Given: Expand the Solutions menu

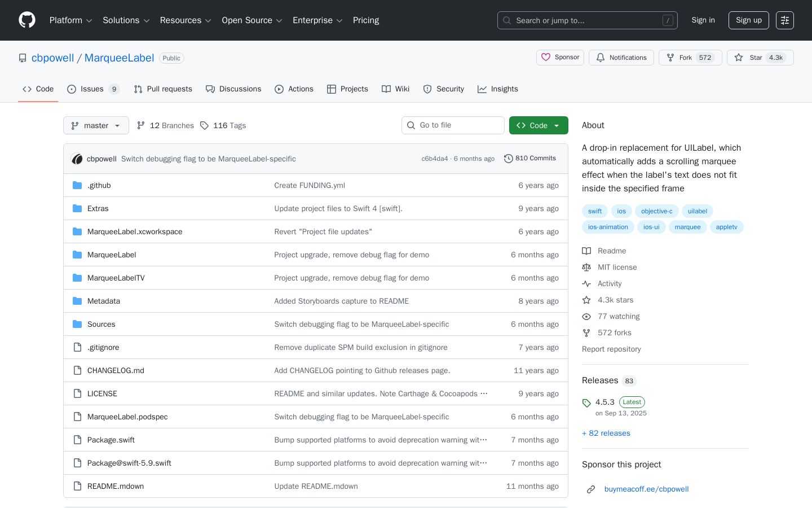Looking at the screenshot, I should (x=126, y=20).
